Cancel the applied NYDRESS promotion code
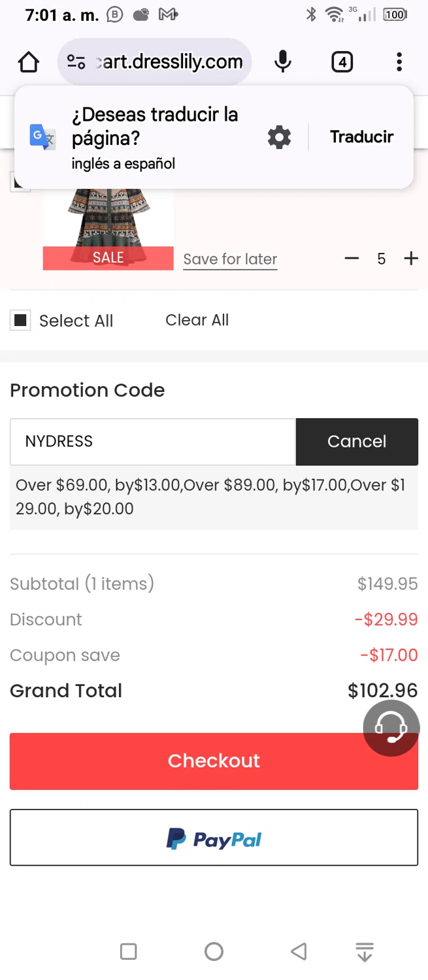428x980 pixels. click(357, 442)
